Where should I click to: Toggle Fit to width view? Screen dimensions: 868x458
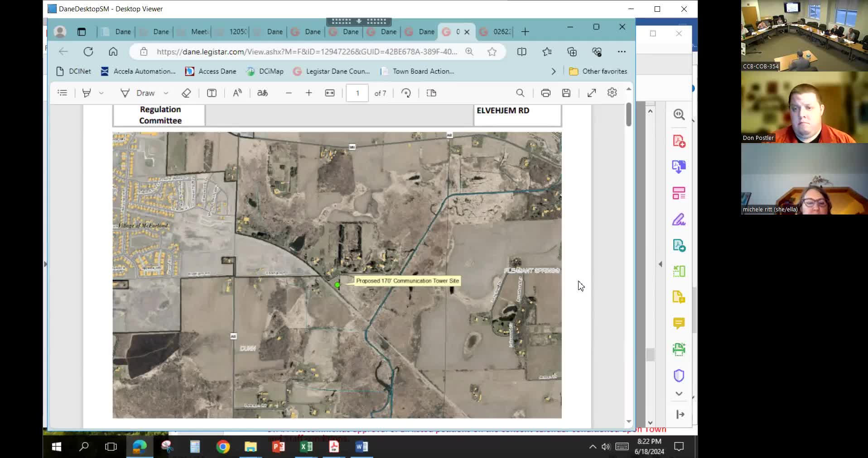(x=330, y=93)
